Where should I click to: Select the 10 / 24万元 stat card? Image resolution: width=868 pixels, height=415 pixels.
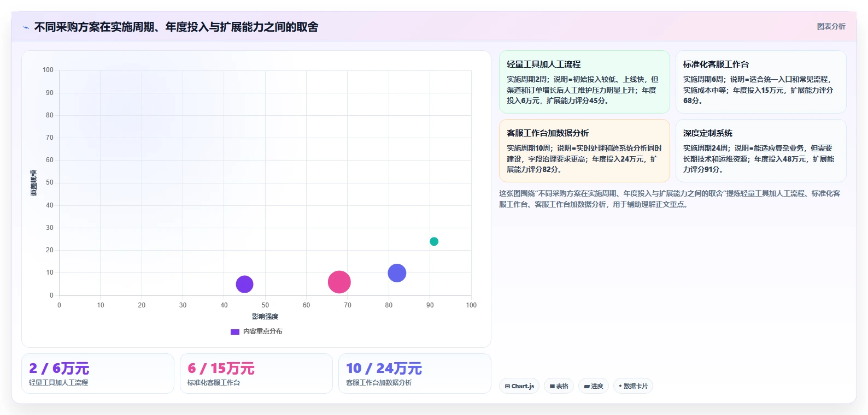pos(415,373)
